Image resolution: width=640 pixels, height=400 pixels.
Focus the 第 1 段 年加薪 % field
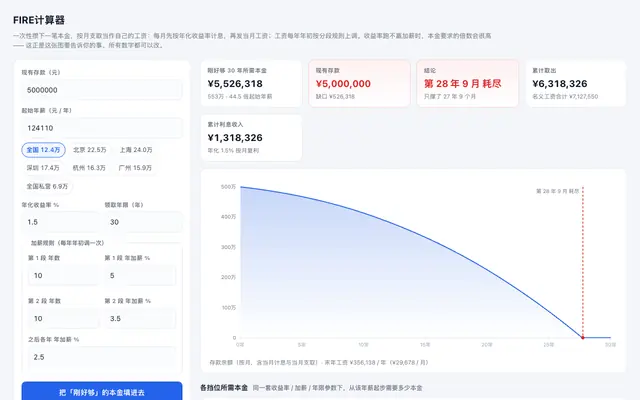pos(140,276)
